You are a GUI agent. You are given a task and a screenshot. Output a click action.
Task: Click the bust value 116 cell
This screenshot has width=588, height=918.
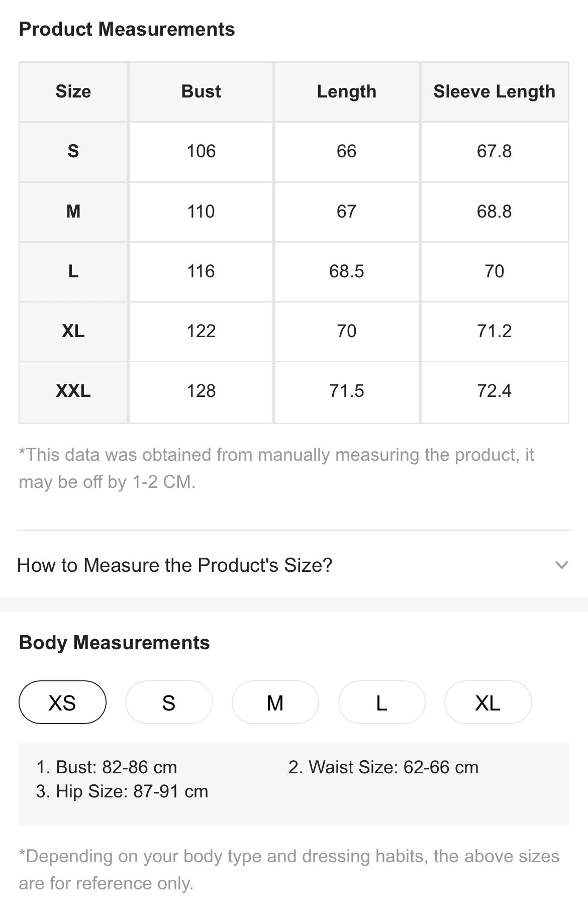201,271
